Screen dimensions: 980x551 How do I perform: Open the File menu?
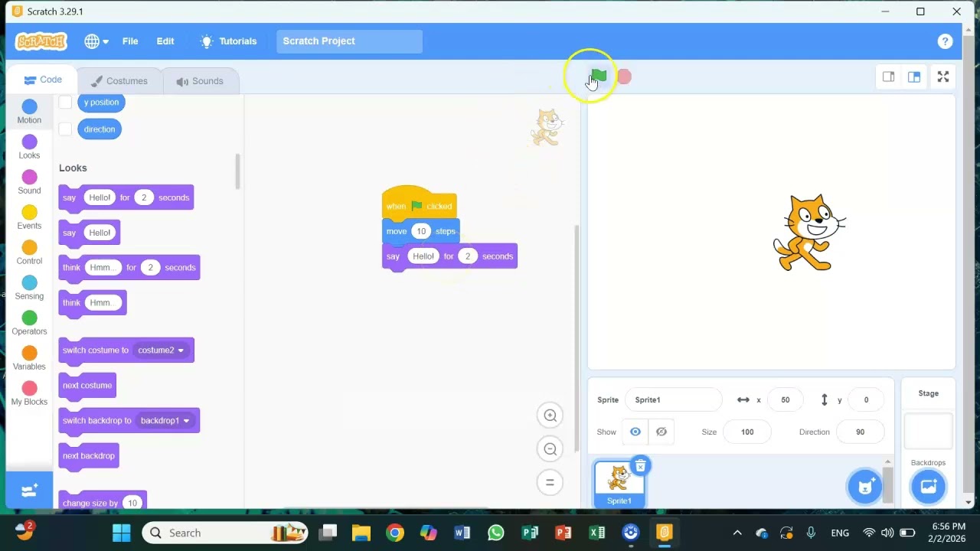pos(130,41)
